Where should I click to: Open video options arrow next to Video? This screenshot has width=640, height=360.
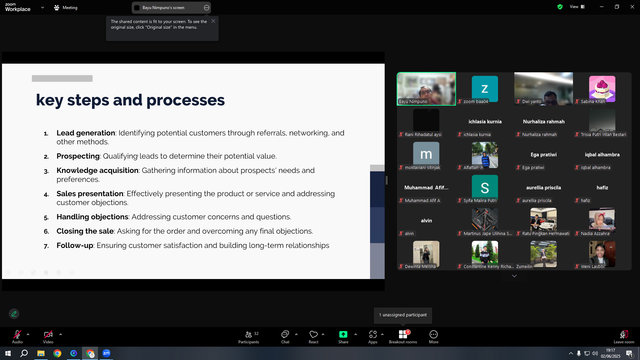(x=60, y=334)
